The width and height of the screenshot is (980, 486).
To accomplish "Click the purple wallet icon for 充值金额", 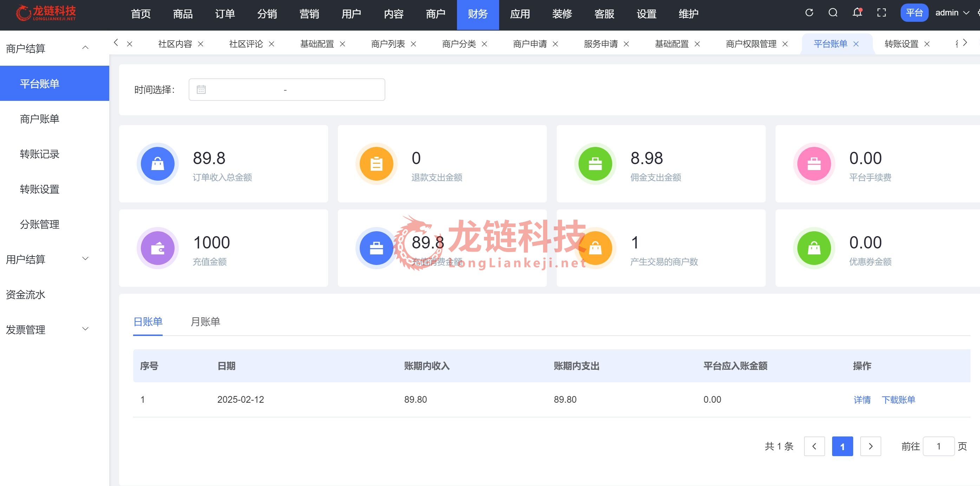I will click(157, 248).
